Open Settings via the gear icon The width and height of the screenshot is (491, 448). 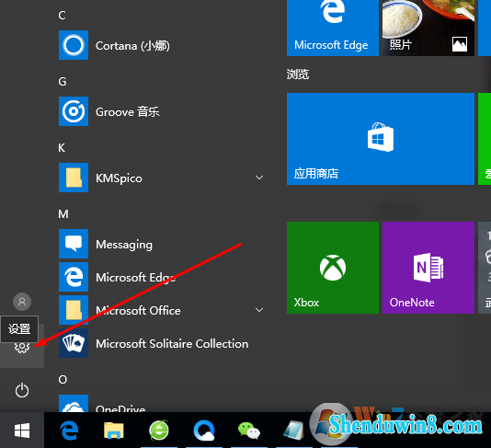22,347
